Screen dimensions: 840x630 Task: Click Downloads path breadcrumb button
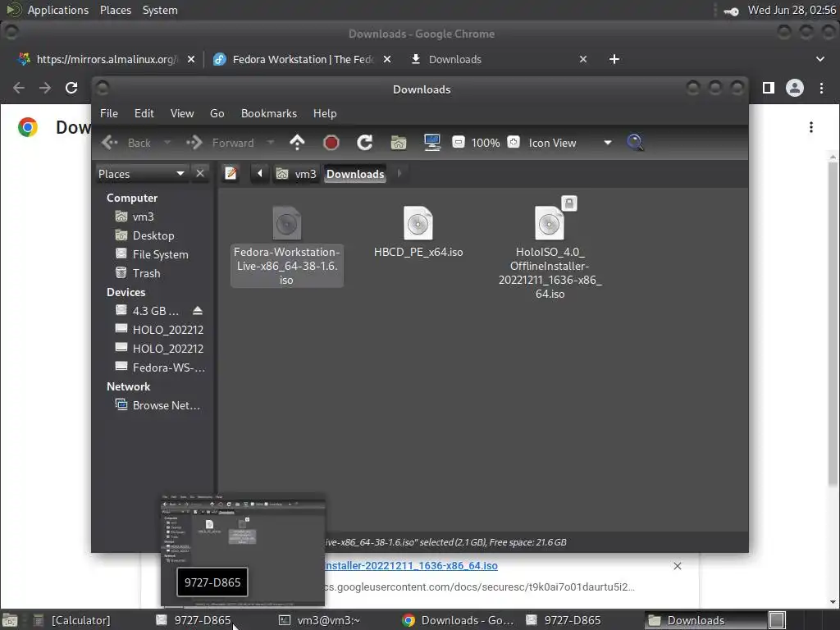[x=355, y=174]
